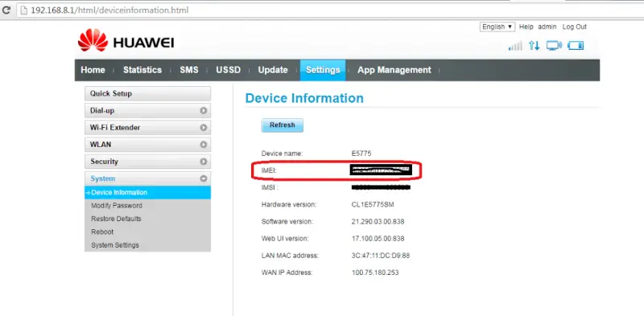Image resolution: width=644 pixels, height=316 pixels.
Task: Click the Device name: label
Action: pyautogui.click(x=283, y=154)
